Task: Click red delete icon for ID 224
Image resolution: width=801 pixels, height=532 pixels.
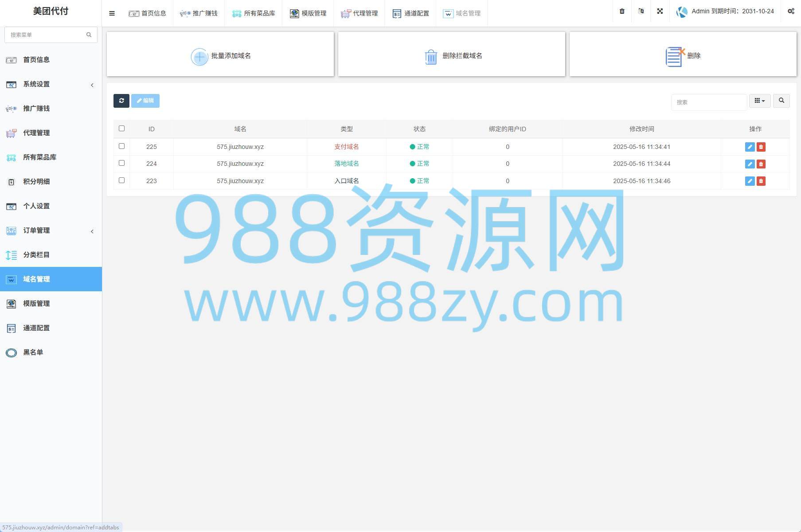Action: tap(761, 164)
